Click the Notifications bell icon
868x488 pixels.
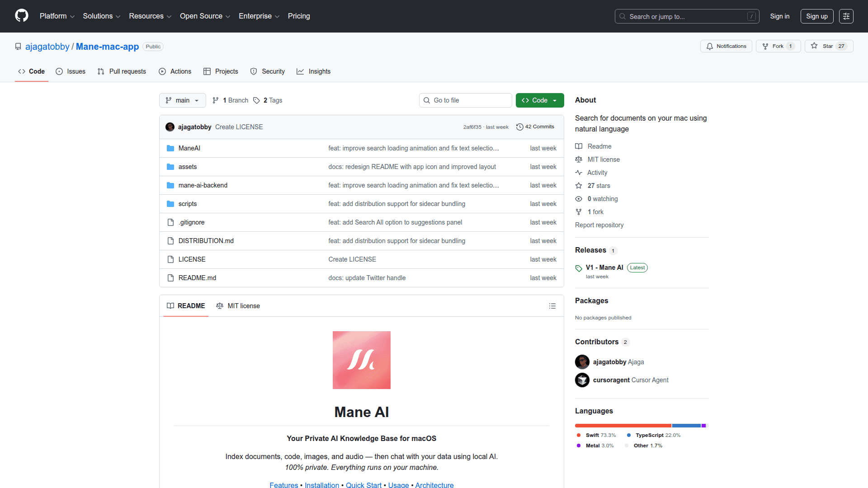coord(710,46)
